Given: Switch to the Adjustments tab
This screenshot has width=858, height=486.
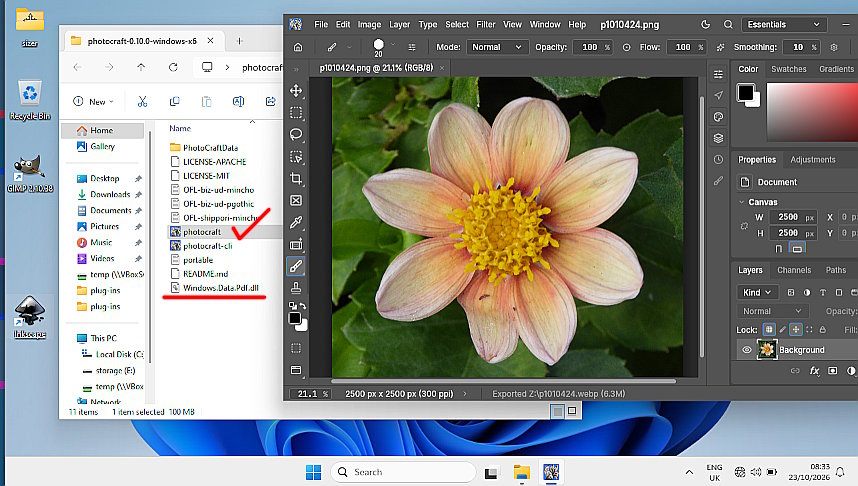Looking at the screenshot, I should 813,160.
